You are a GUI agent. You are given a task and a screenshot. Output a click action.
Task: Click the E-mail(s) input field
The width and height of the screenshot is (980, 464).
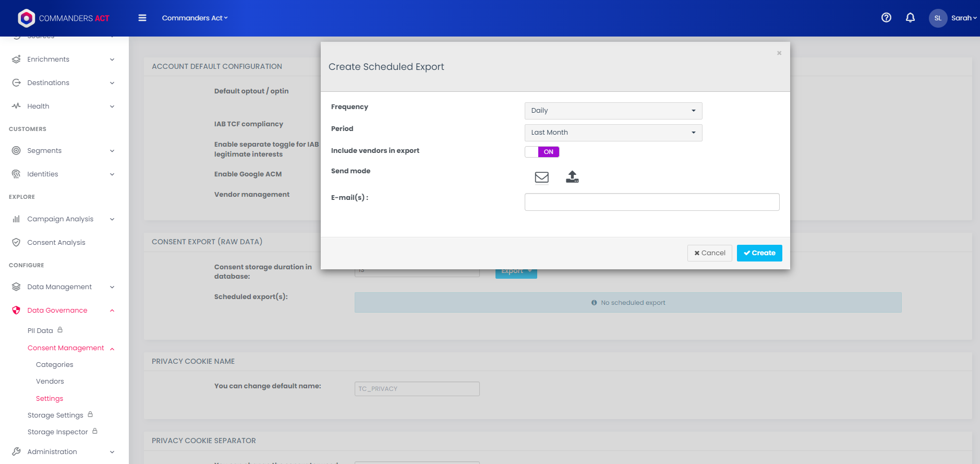[x=651, y=202]
